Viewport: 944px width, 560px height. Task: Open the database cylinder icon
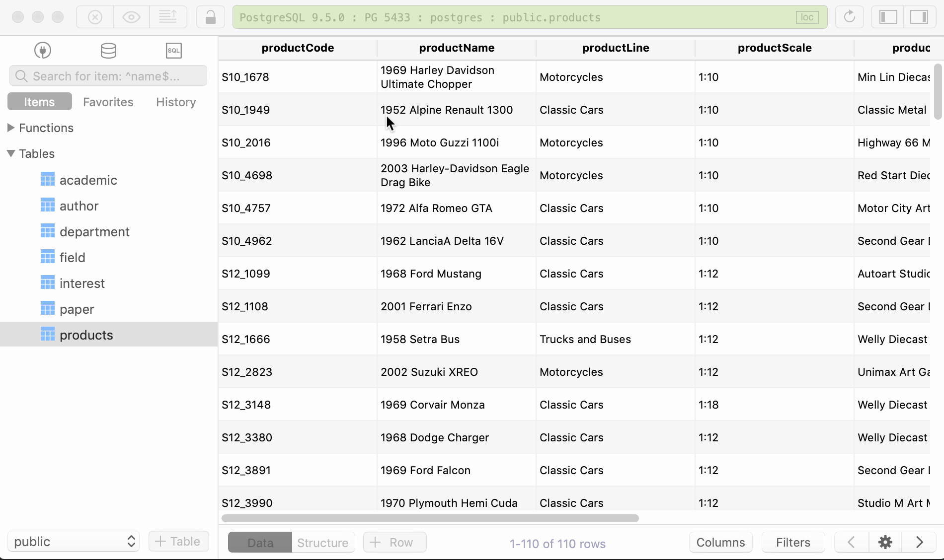[108, 50]
